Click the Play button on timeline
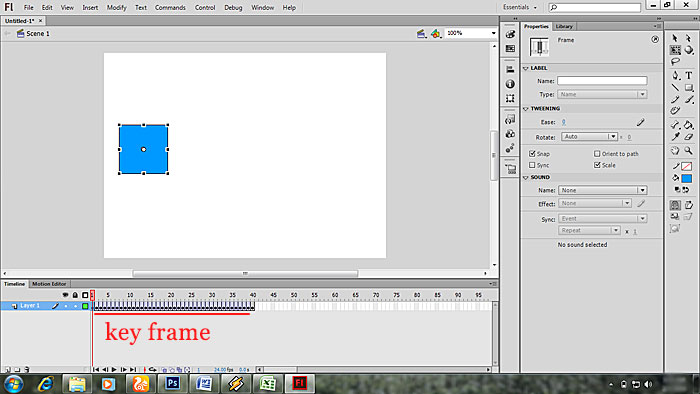This screenshot has height=394, width=700. pyautogui.click(x=114, y=369)
